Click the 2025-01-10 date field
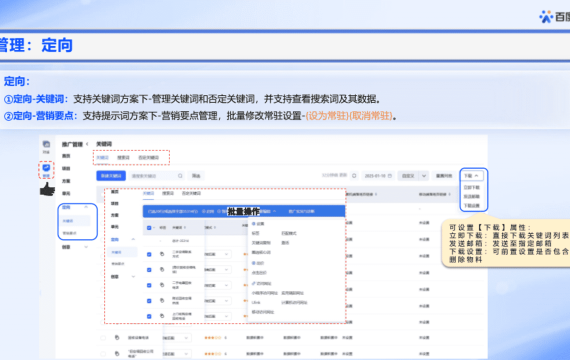 pyautogui.click(x=378, y=176)
